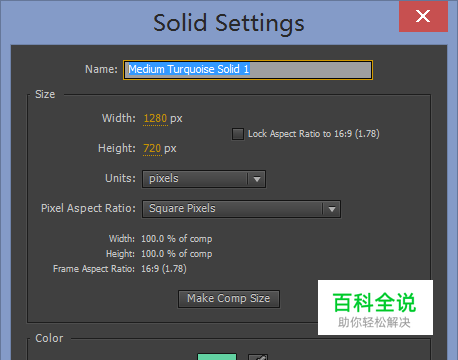Close the Solid Settings dialog
This screenshot has height=360, width=458.
click(x=423, y=16)
